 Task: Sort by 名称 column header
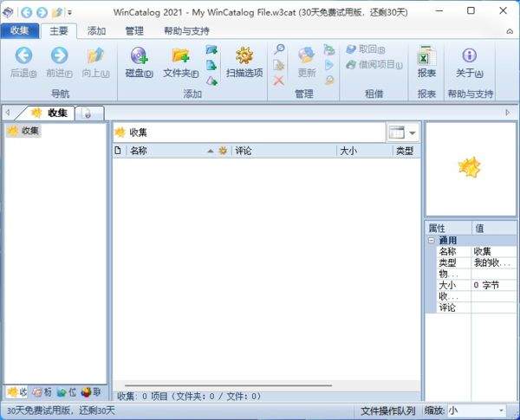pyautogui.click(x=171, y=151)
